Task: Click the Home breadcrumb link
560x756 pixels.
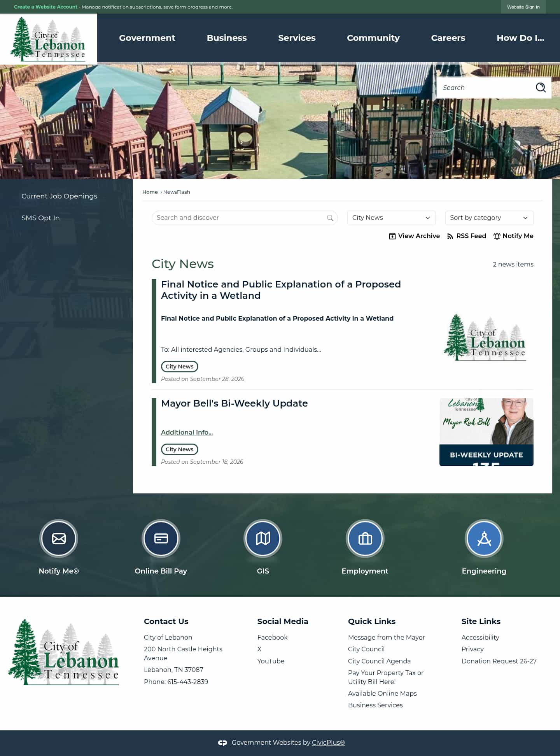Action: 150,192
